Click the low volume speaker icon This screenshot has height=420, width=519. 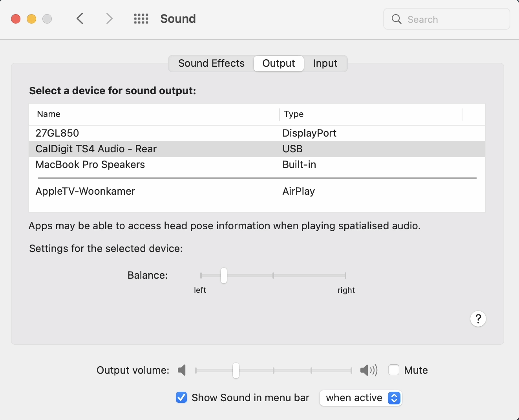(182, 370)
